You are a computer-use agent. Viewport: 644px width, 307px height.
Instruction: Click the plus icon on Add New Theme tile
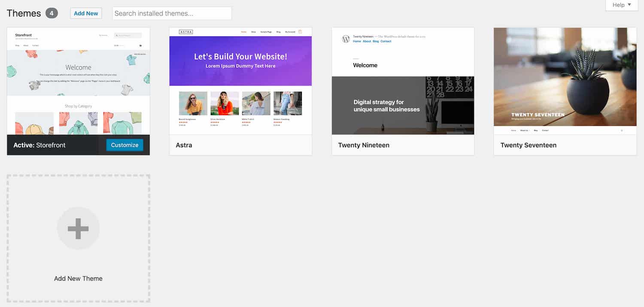[78, 228]
